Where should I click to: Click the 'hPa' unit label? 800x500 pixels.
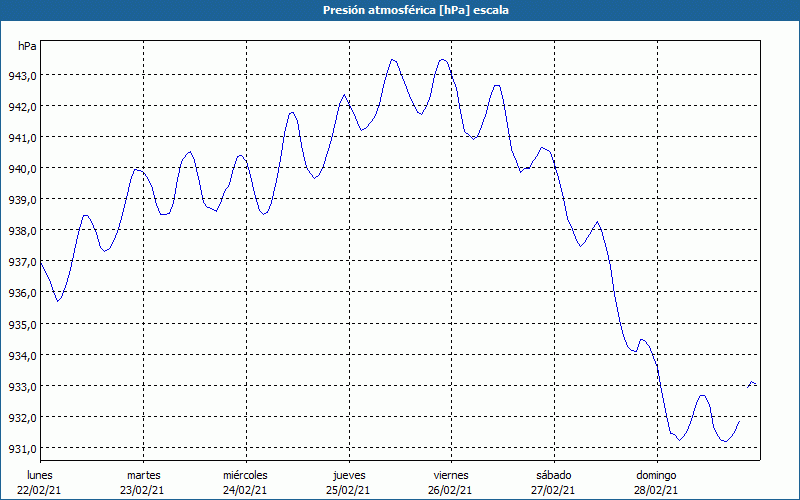tap(27, 46)
